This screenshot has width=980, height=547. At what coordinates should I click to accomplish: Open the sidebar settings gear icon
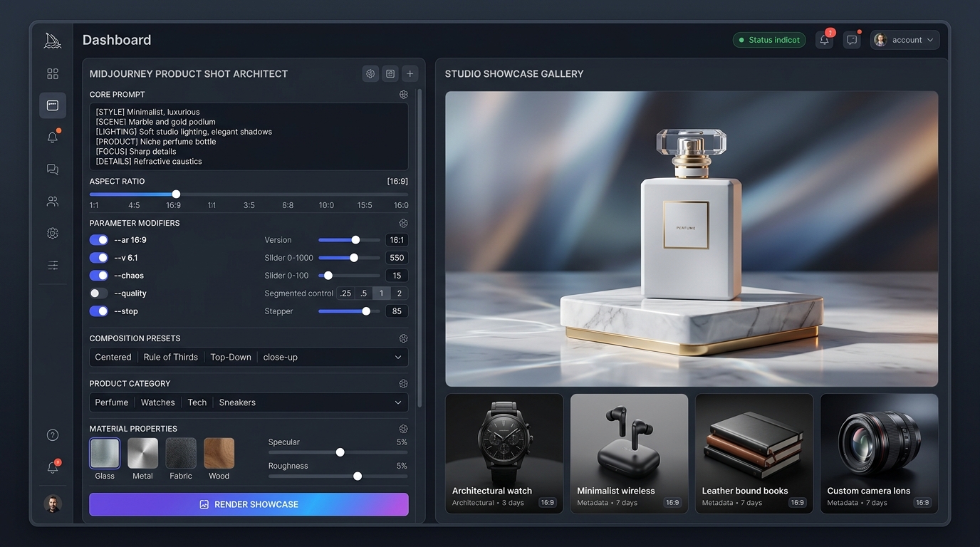coord(53,234)
